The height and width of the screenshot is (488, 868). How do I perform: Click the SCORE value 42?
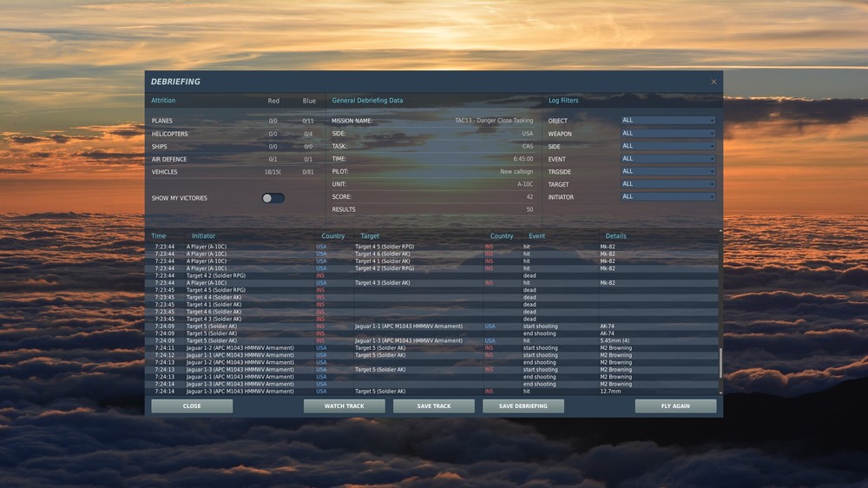529,196
